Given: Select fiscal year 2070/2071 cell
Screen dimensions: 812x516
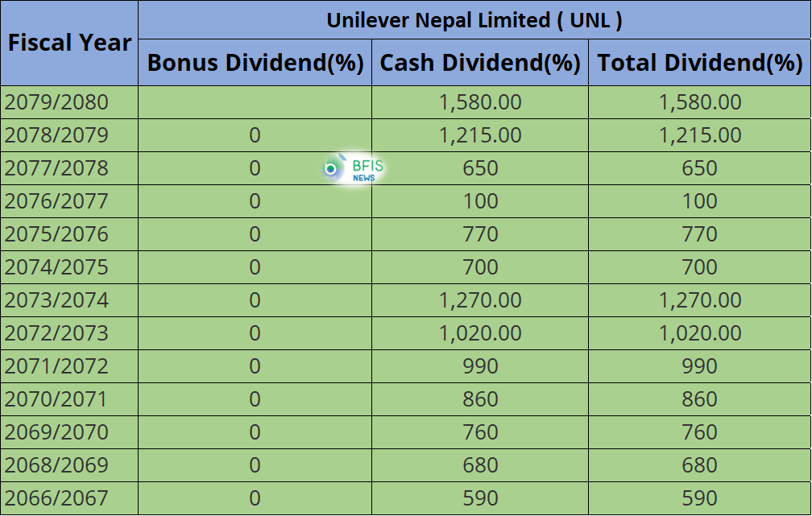Looking at the screenshot, I should tap(69, 399).
